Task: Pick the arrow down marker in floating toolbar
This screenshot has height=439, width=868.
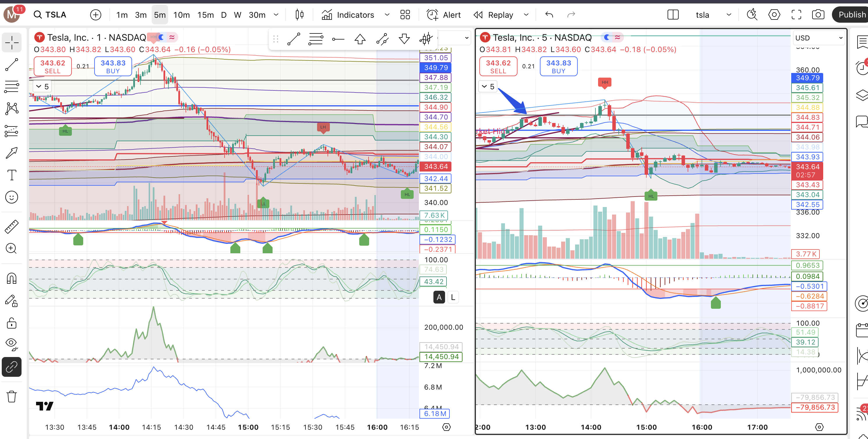Action: 404,39
